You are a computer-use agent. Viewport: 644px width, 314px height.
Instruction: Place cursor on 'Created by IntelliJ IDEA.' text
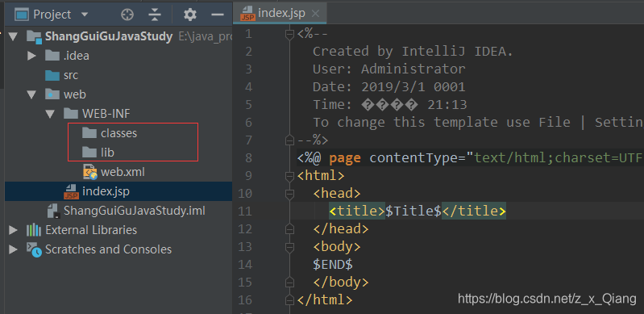pyautogui.click(x=413, y=52)
